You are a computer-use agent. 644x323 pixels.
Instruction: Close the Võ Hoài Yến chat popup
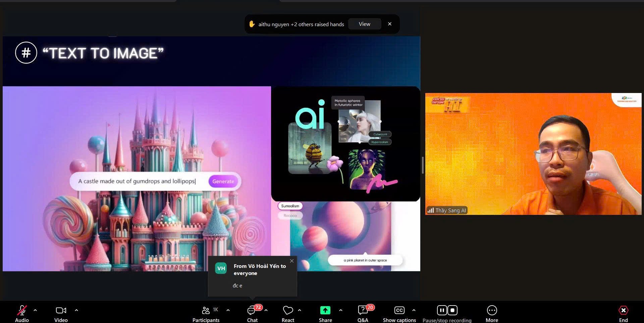tap(292, 261)
